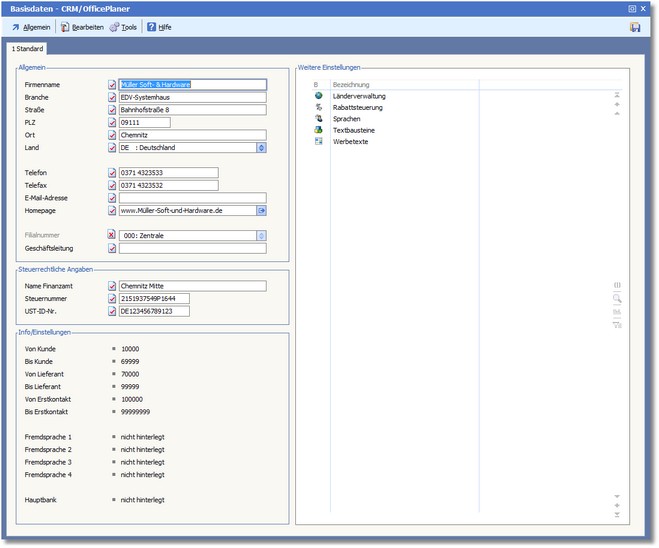Switch to the 1 Standard tab
659x548 pixels.
click(x=27, y=48)
